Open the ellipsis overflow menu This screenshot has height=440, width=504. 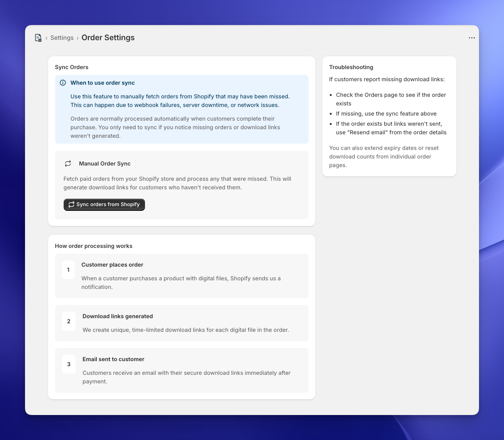coord(472,37)
